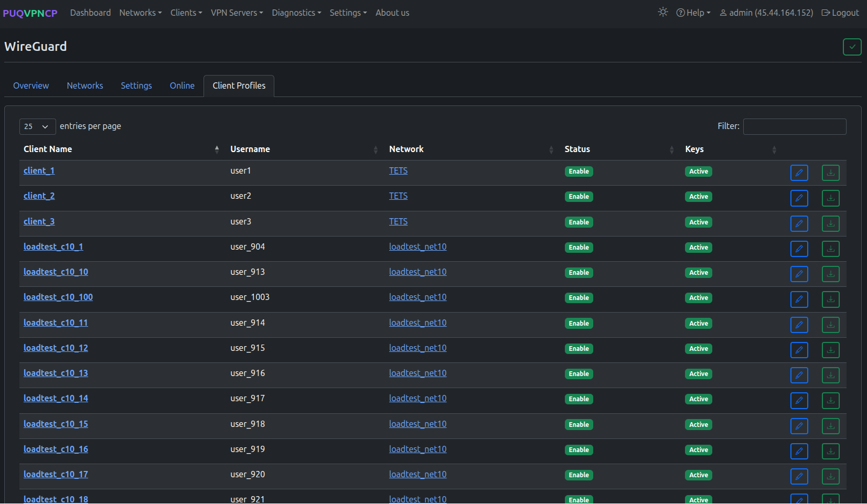Click the Logout link
Image resolution: width=867 pixels, height=504 pixels.
[840, 13]
